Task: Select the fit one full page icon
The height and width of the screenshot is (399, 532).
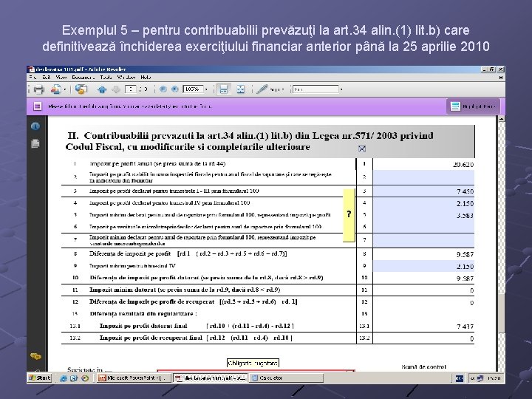Action: point(241,89)
